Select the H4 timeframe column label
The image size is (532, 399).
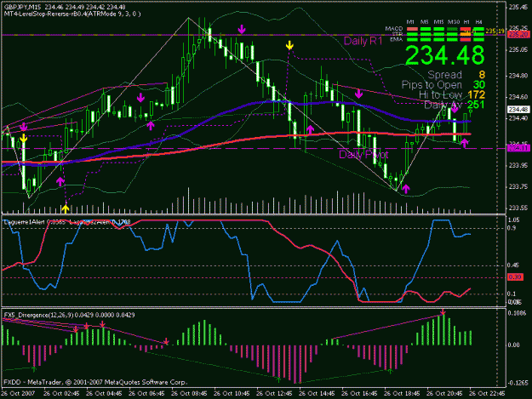(x=478, y=22)
